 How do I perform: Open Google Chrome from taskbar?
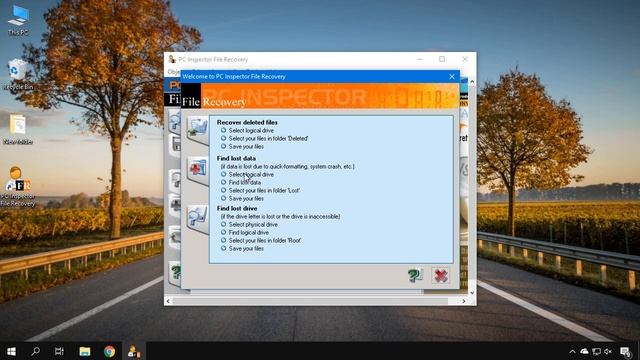[x=109, y=351]
